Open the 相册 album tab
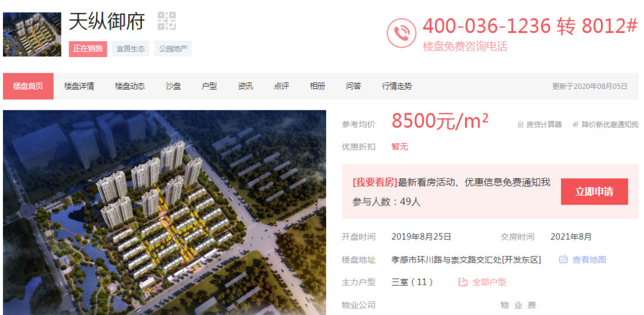644x315 pixels. (x=317, y=87)
